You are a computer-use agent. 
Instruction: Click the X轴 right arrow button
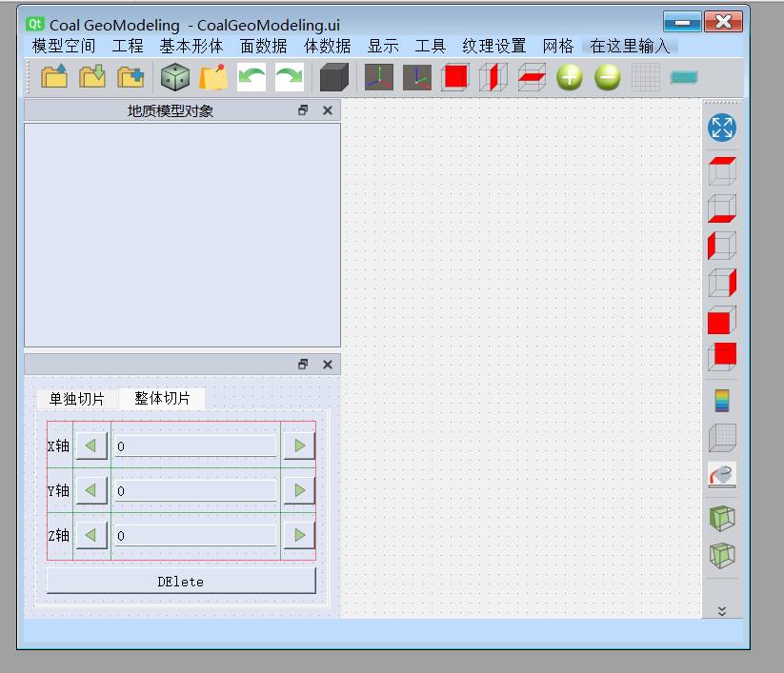tap(299, 445)
